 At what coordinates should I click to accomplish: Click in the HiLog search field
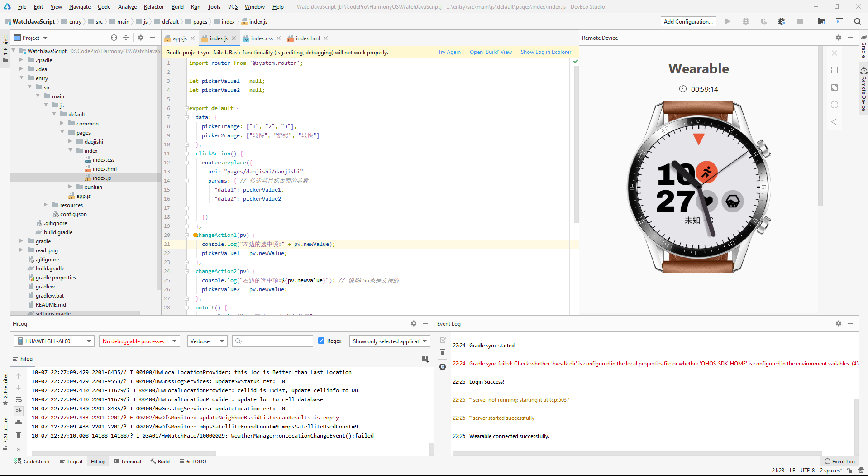pyautogui.click(x=272, y=341)
